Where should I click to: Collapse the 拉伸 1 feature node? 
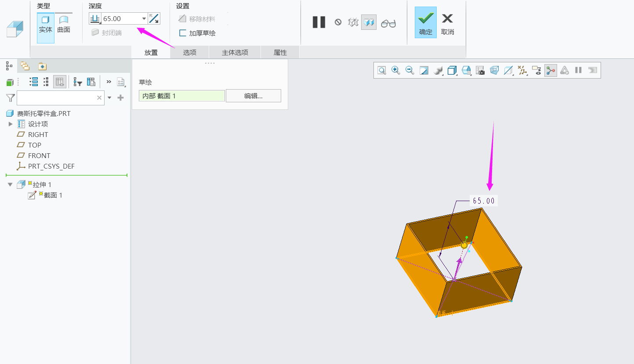pyautogui.click(x=11, y=185)
